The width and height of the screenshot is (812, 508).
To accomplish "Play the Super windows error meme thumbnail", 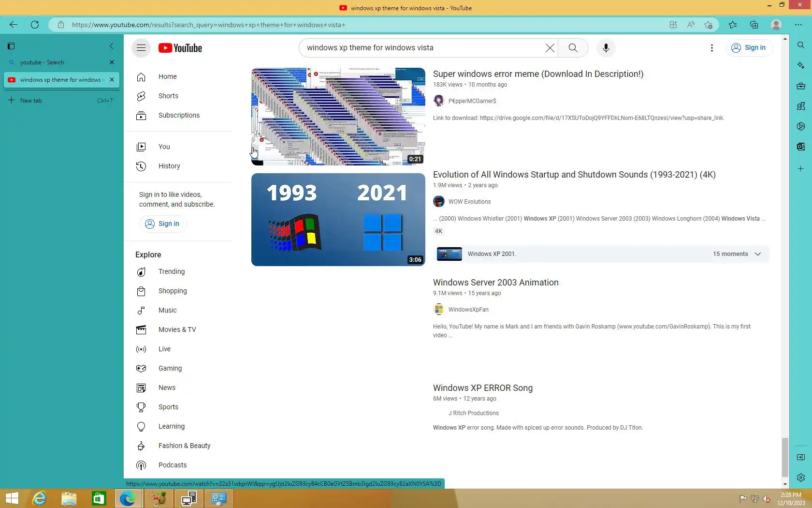I will click(x=338, y=117).
